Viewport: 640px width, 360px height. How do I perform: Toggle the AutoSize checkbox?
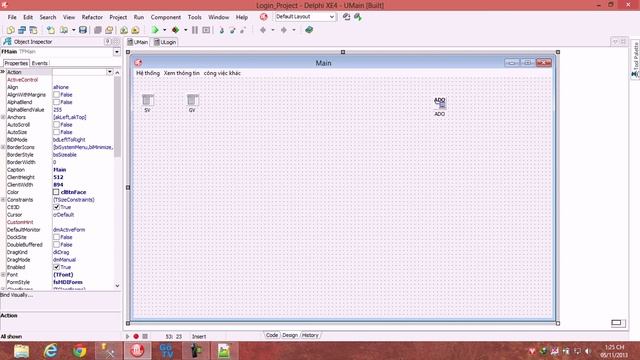(x=56, y=132)
